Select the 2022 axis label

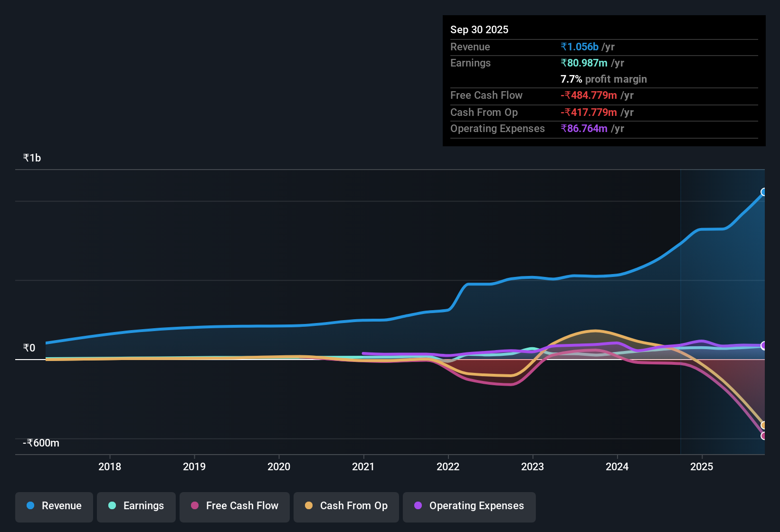pos(448,467)
